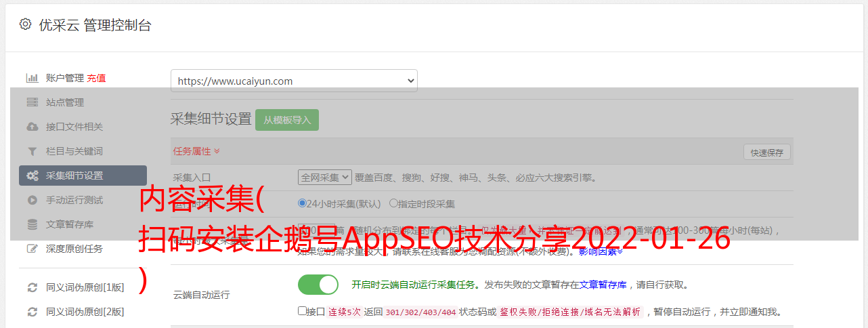Click the bar chart icon for 账户管理
This screenshot has width=868, height=328.
coord(32,78)
